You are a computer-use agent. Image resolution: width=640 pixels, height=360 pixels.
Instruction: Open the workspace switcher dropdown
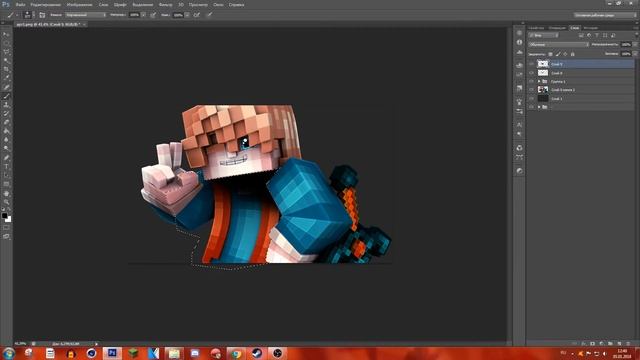click(605, 15)
